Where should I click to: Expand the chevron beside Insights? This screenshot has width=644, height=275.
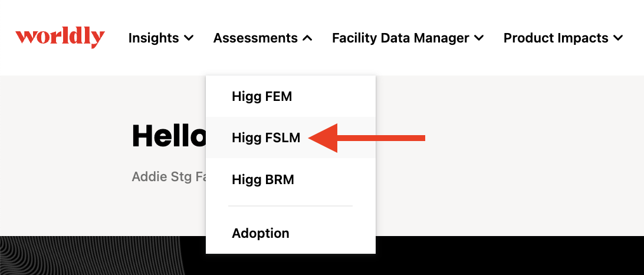[189, 38]
